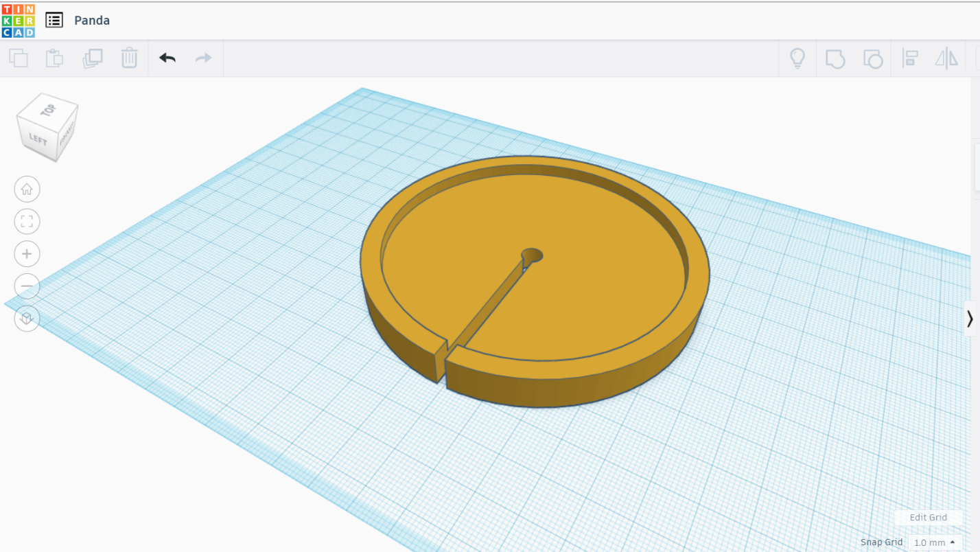980x552 pixels.
Task: Expand the right shapes panel chevron
Action: pos(970,319)
